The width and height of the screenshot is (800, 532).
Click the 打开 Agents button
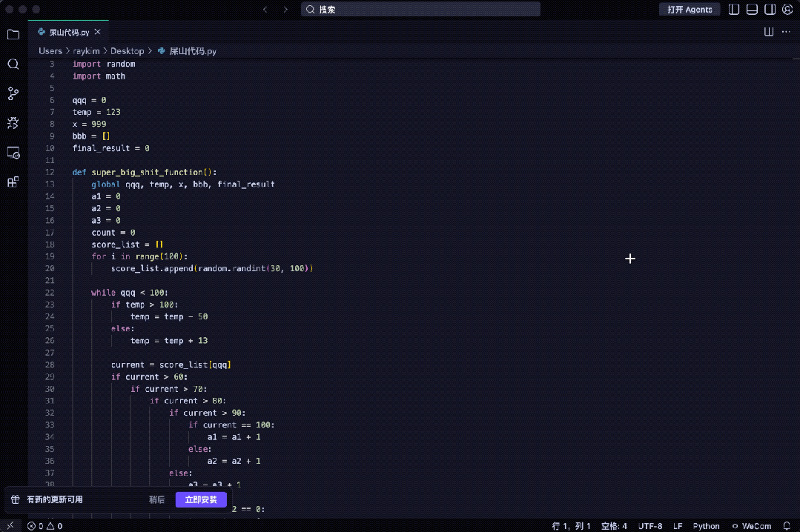click(689, 10)
